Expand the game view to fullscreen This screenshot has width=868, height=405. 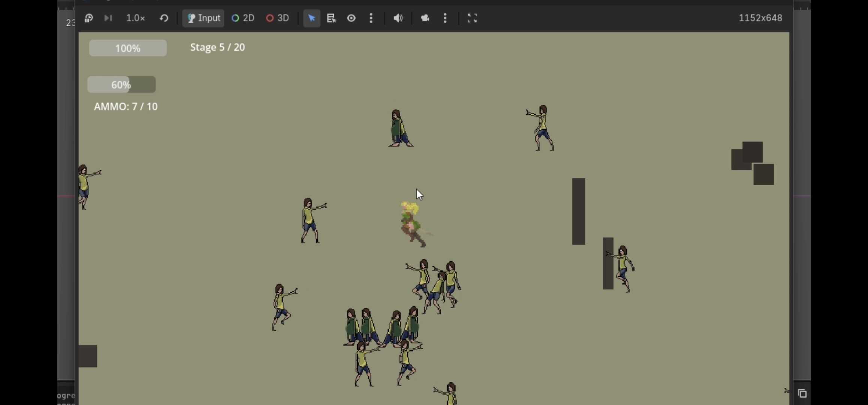pos(472,18)
